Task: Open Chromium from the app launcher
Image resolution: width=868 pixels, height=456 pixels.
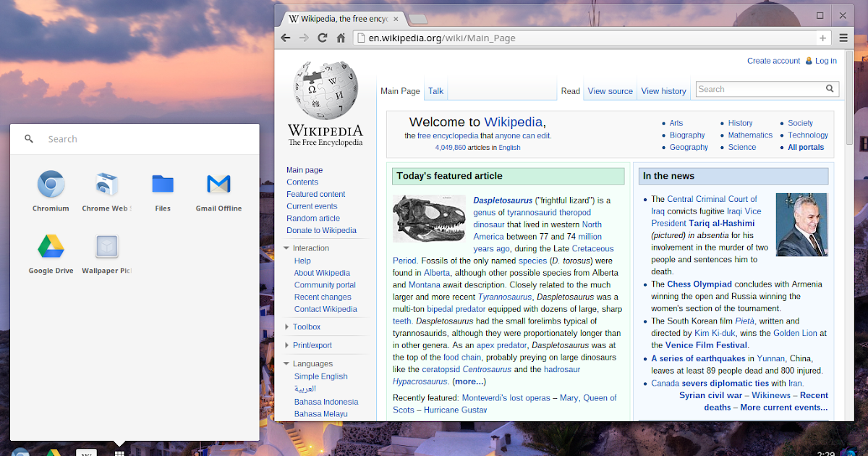Action: click(51, 185)
